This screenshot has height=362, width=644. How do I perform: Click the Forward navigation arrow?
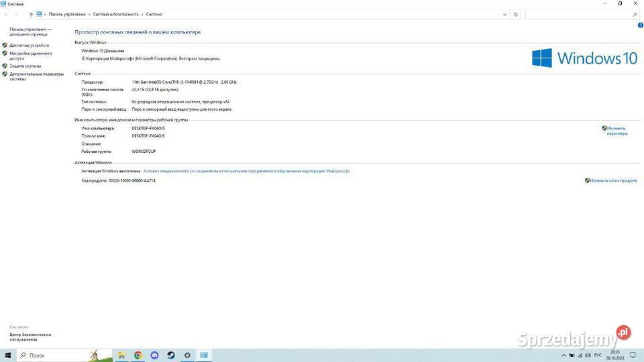pyautogui.click(x=16, y=14)
